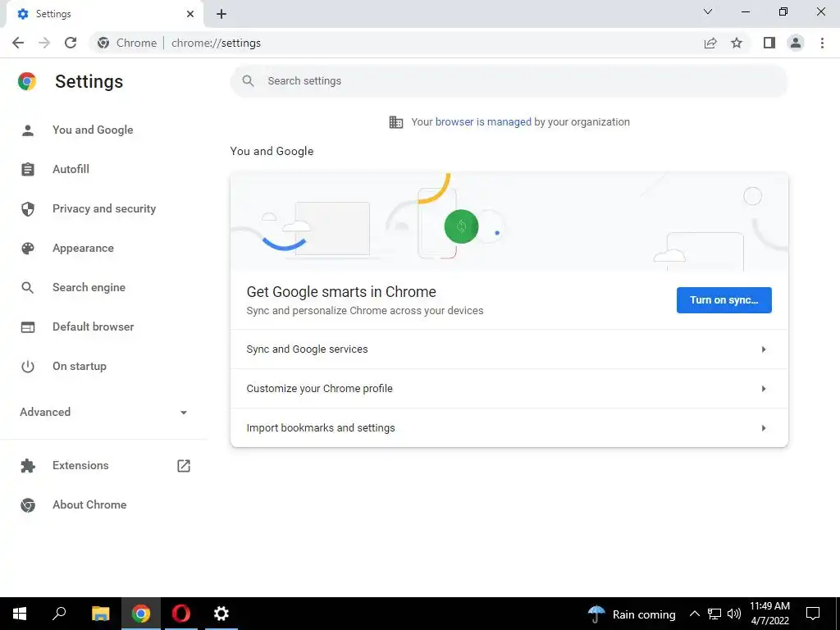Screen dimensions: 840x630
Task: Select the Settings browser tab
Action: (x=104, y=14)
